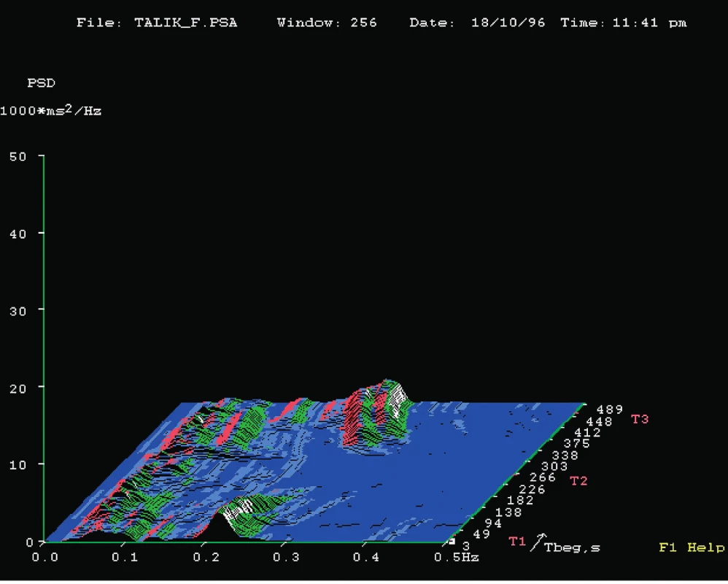Click the PSD axis label
This screenshot has width=728, height=584.
[x=42, y=83]
